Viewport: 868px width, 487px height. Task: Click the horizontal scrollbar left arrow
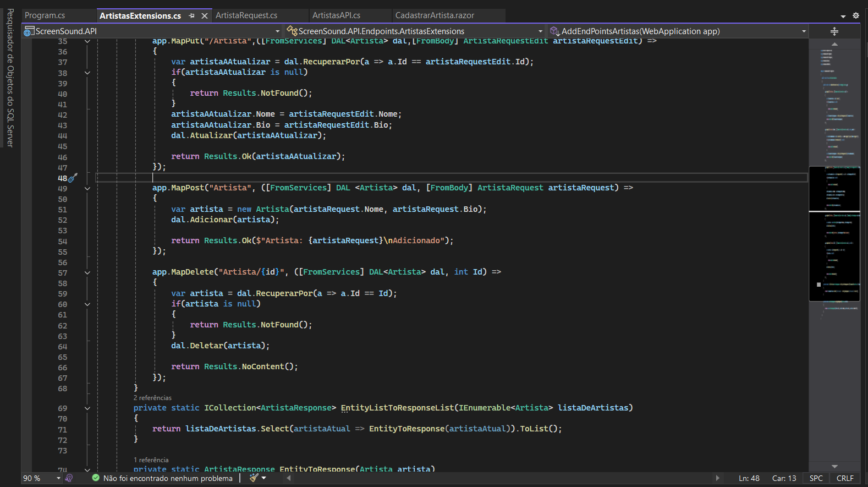[x=289, y=478]
